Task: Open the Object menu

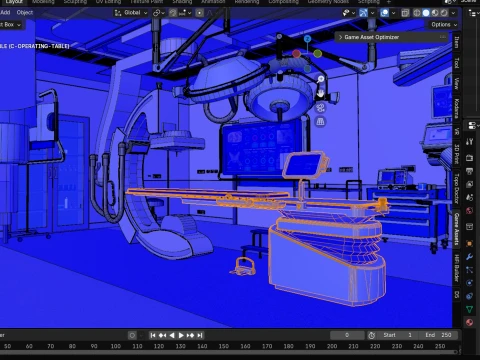Action: pyautogui.click(x=25, y=13)
